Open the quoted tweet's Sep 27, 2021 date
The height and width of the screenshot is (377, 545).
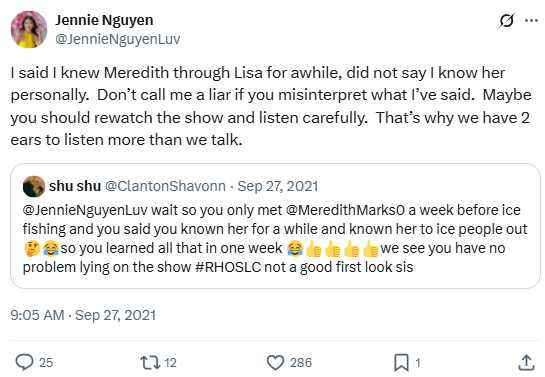278,186
